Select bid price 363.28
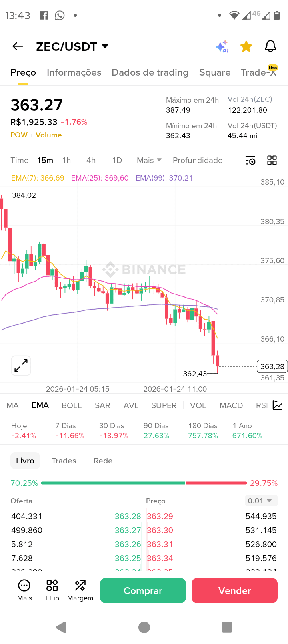The height and width of the screenshot is (644, 288). pyautogui.click(x=128, y=516)
